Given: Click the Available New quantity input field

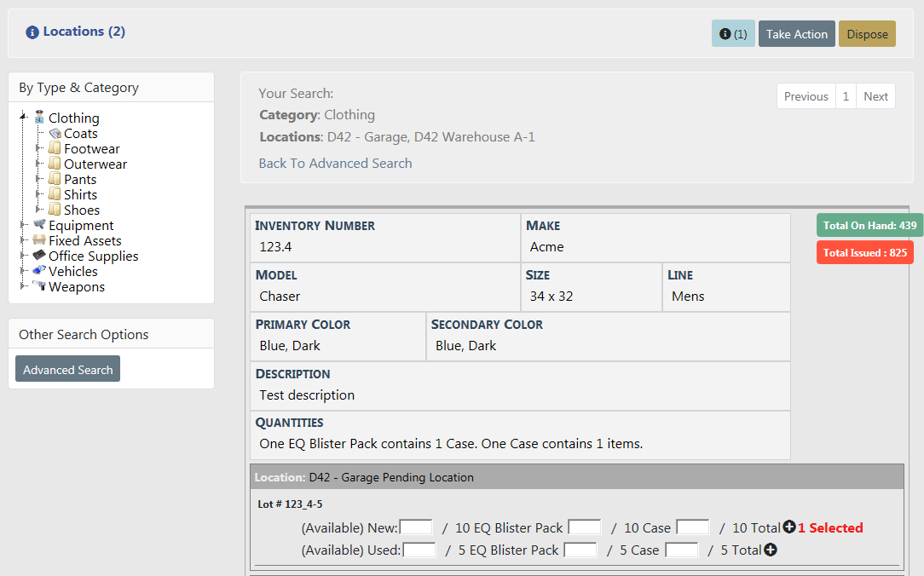Looking at the screenshot, I should point(416,527).
